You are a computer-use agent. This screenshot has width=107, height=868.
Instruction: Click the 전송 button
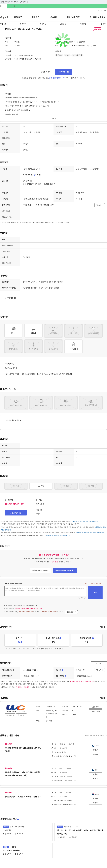tap(95, 592)
